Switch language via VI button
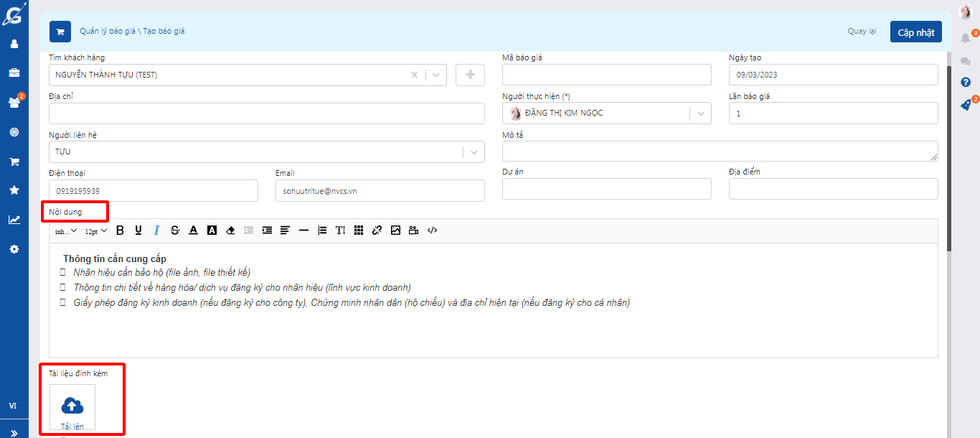 click(13, 406)
